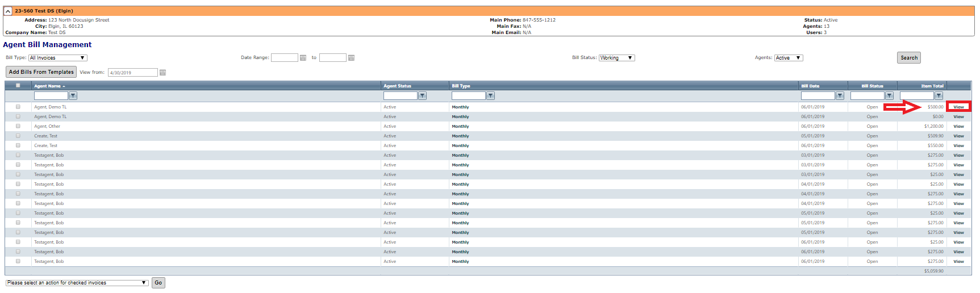980x293 pixels.
Task: Sort by the Agent Name column header
Action: [48, 86]
